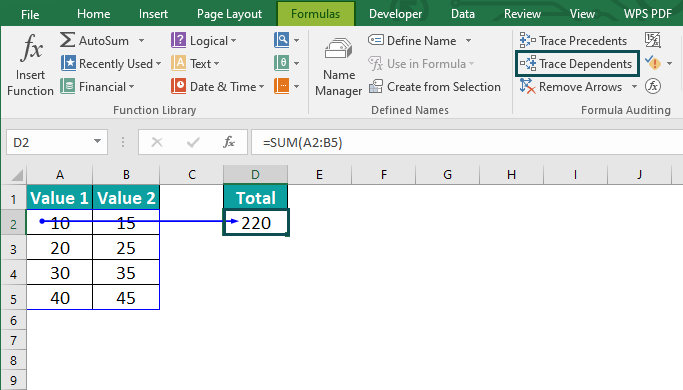Select the cell containing 40
683x390 pixels.
[x=60, y=297]
